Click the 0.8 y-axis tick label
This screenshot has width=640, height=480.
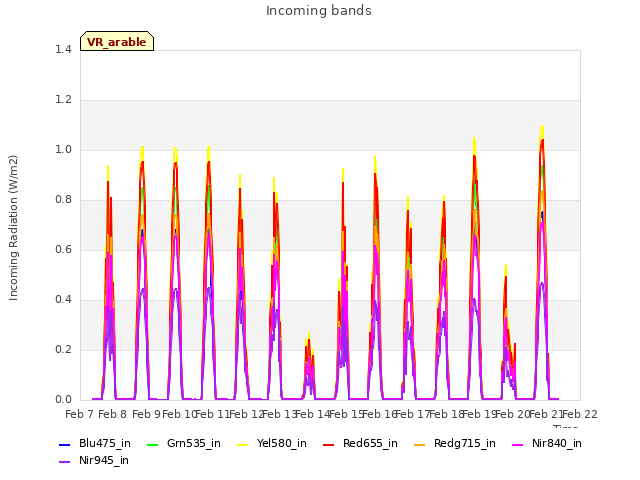pyautogui.click(x=63, y=200)
